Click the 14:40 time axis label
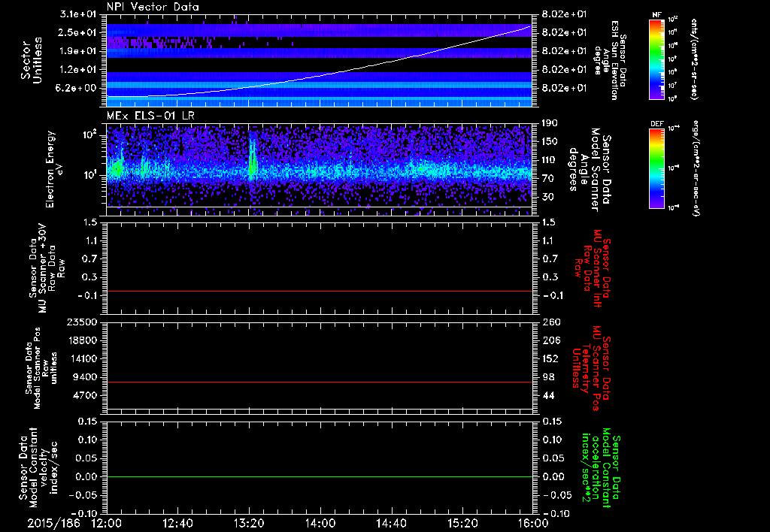The height and width of the screenshot is (532, 770). (x=391, y=522)
